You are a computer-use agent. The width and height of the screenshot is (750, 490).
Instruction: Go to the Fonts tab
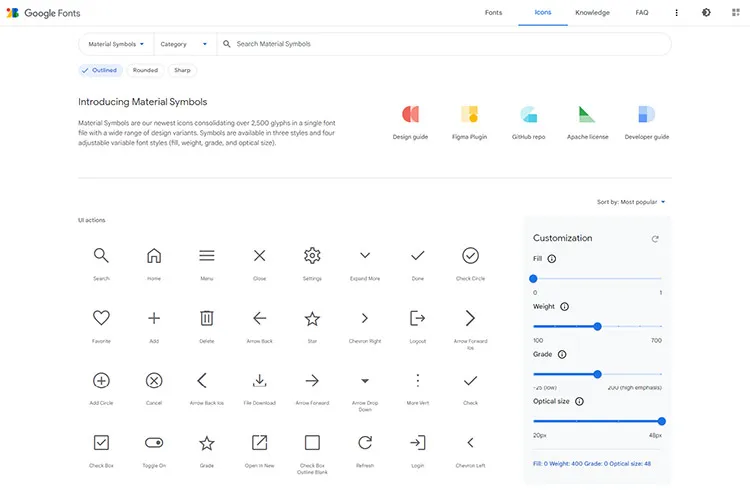493,12
